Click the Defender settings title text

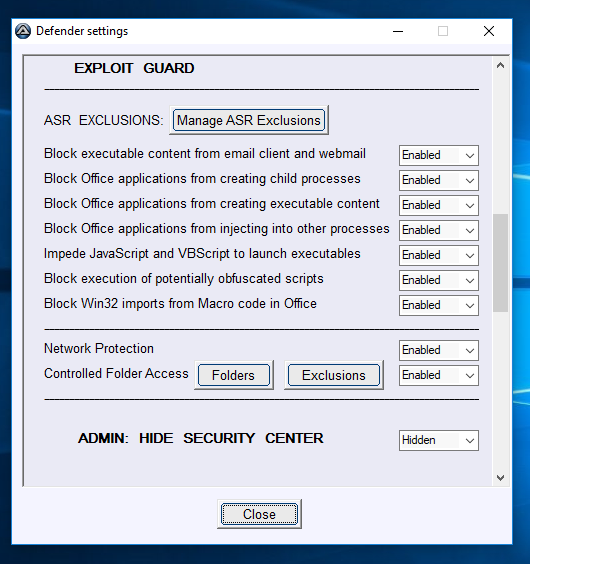pyautogui.click(x=82, y=31)
